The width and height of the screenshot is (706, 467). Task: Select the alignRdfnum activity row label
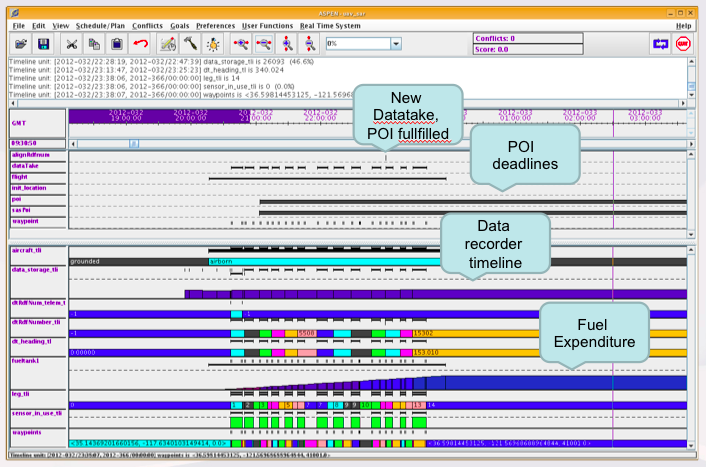[x=38, y=156]
